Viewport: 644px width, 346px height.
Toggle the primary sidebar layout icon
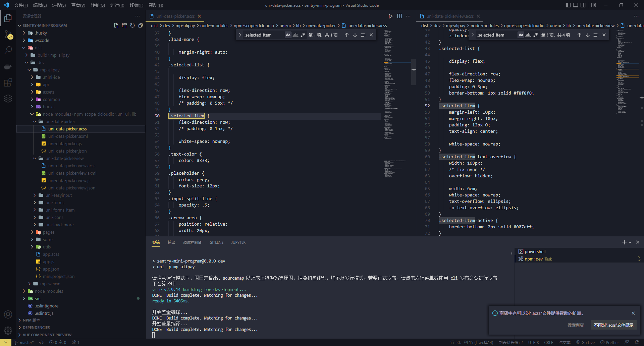coord(568,5)
